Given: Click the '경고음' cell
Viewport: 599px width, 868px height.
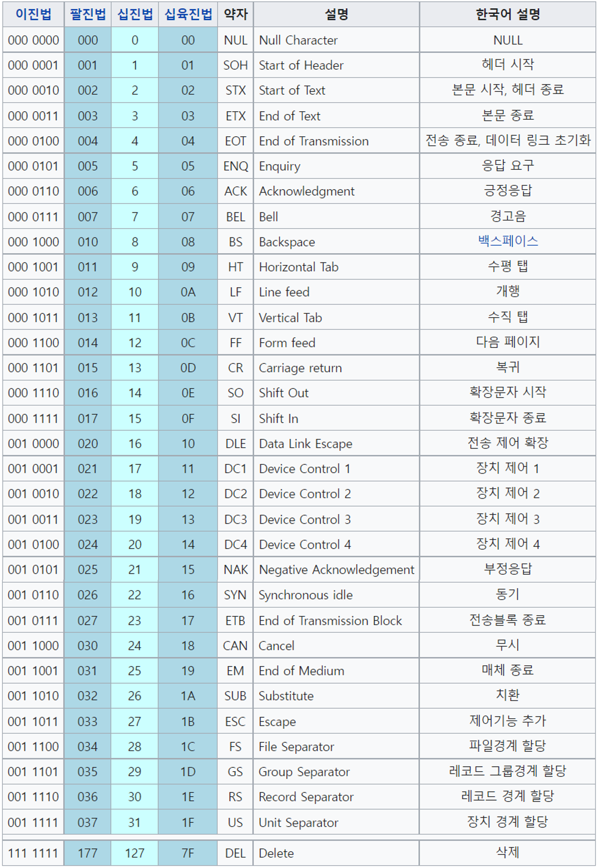Looking at the screenshot, I should (508, 216).
